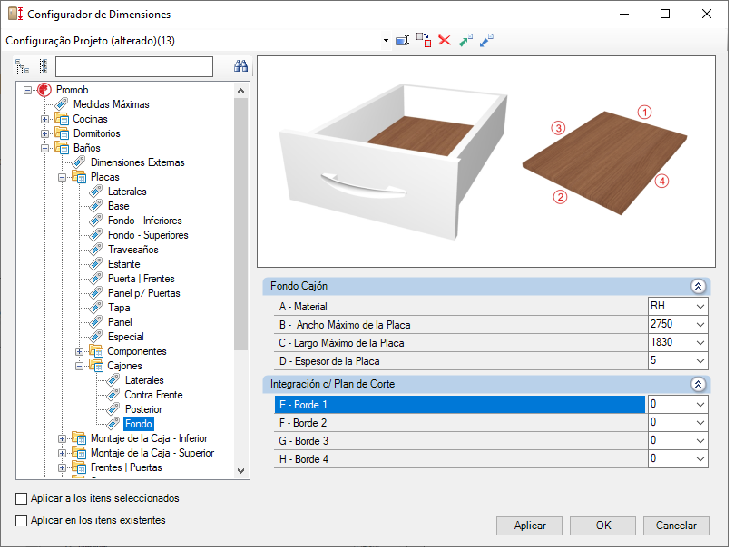
Task: Click the Dormitorios folder icon
Action: (x=62, y=133)
